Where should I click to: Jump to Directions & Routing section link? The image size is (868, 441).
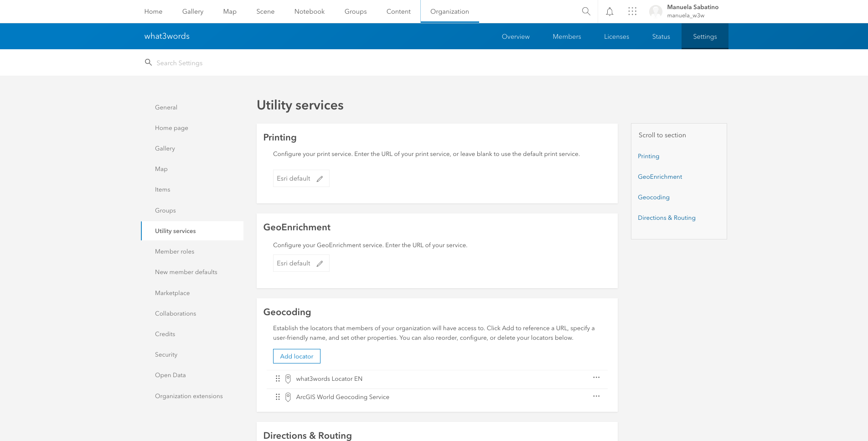666,218
